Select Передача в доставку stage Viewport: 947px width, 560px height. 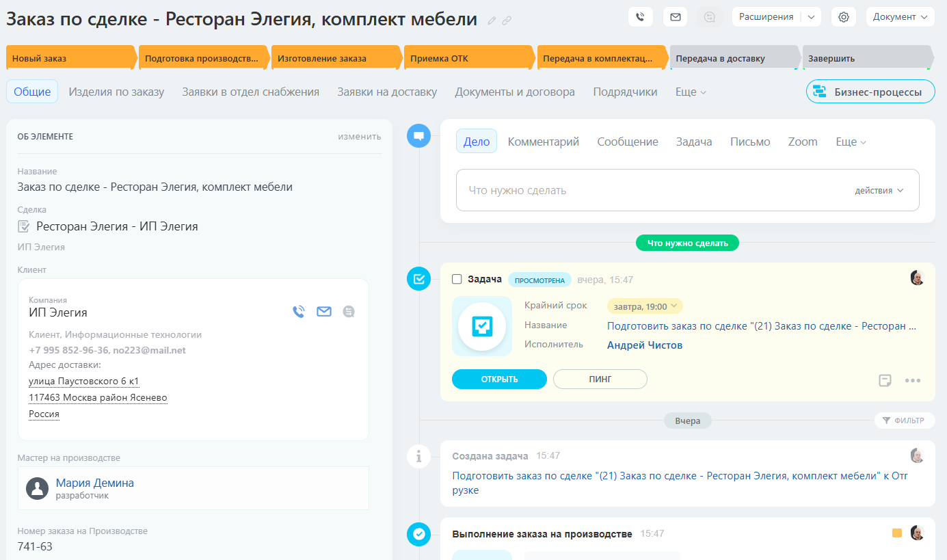[x=730, y=58]
